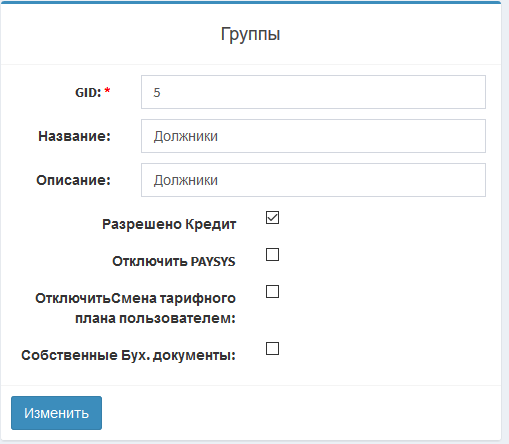Uncheck the Разрешено Кредит checkbox
This screenshot has height=444, width=509.
point(272,218)
